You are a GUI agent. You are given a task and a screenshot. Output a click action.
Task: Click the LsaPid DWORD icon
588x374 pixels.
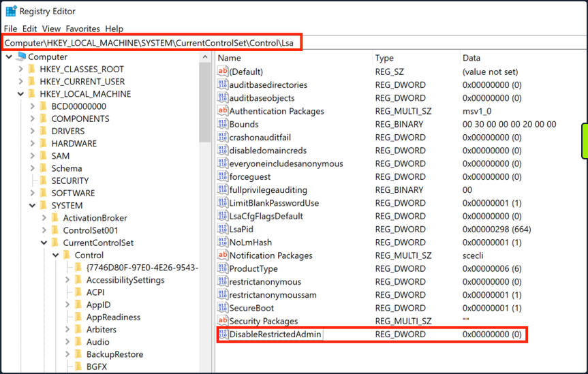point(223,229)
